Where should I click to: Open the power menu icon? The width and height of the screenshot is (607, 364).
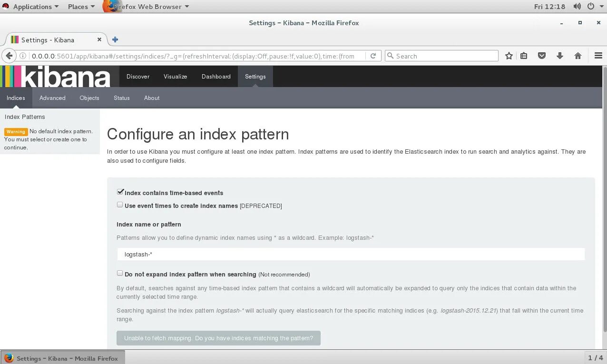coord(591,7)
